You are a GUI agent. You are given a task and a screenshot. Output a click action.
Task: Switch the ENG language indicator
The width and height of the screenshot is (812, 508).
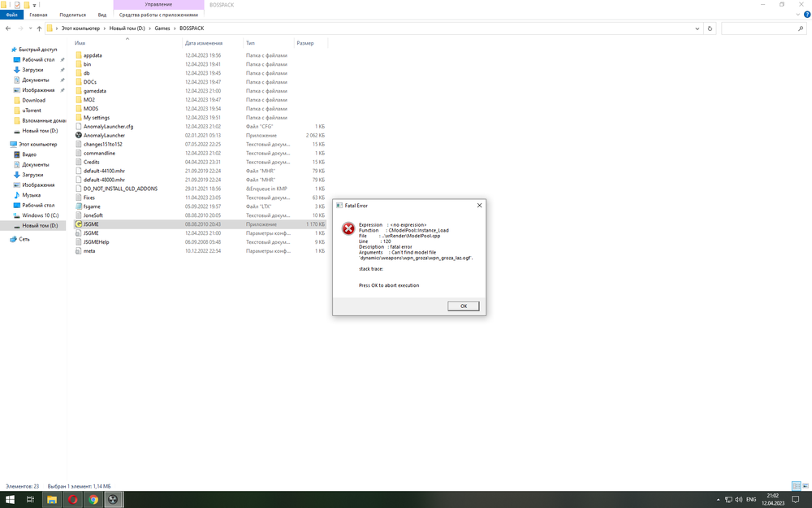751,500
